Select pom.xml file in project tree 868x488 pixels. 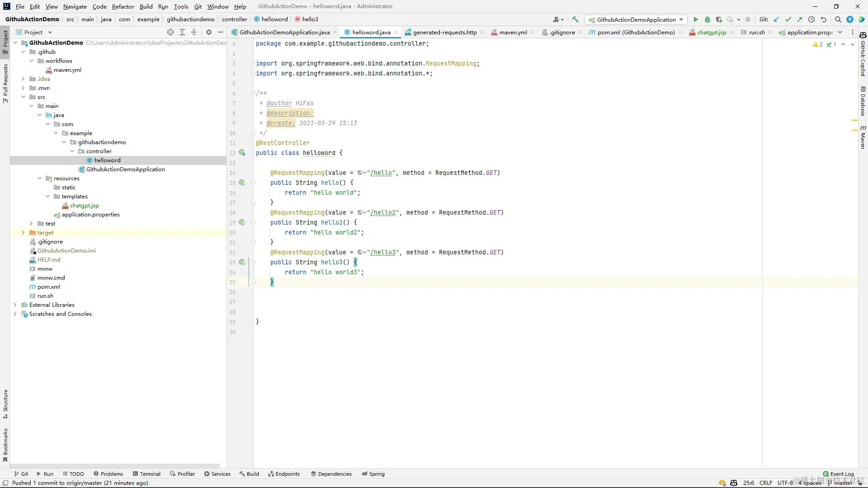[x=48, y=287]
